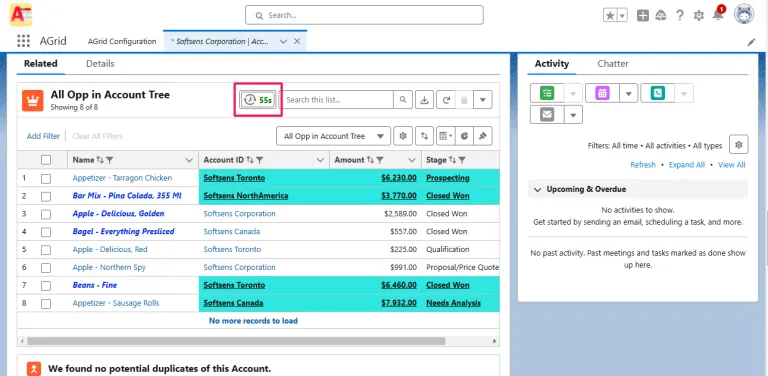Screen dimensions: 768x376
Task: Open the Favorites list dropdown arrow
Action: [x=623, y=15]
